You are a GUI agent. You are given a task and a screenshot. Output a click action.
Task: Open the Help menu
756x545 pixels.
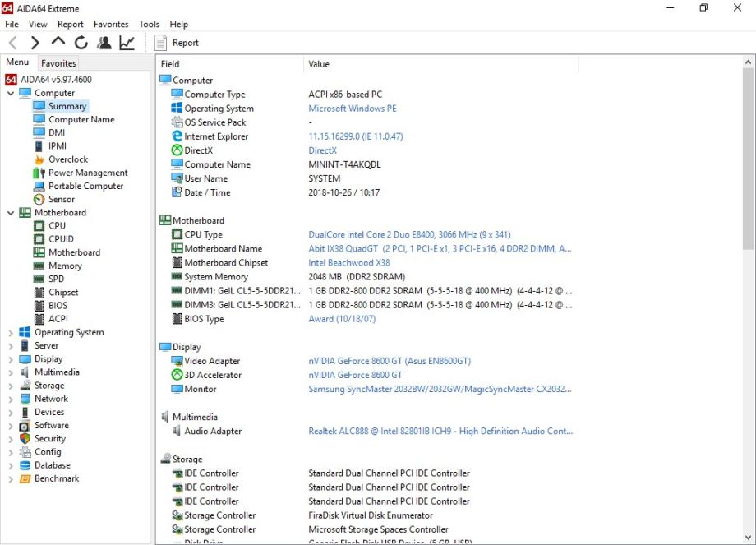(178, 24)
